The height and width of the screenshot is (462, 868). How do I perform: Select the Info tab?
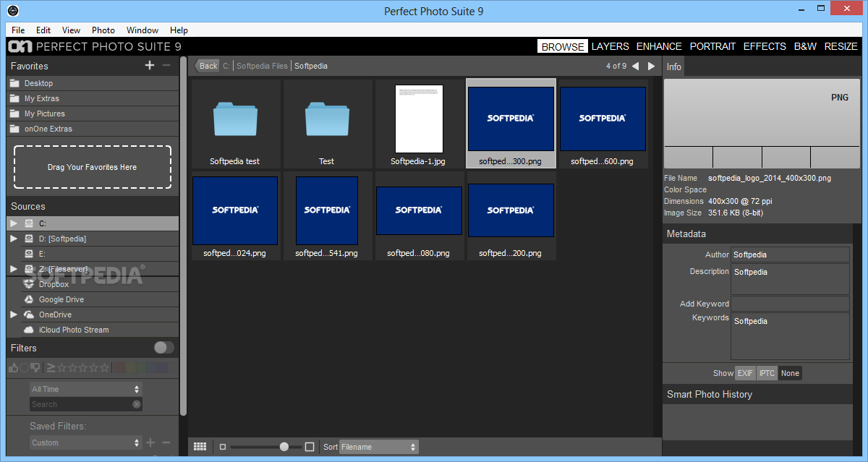673,67
